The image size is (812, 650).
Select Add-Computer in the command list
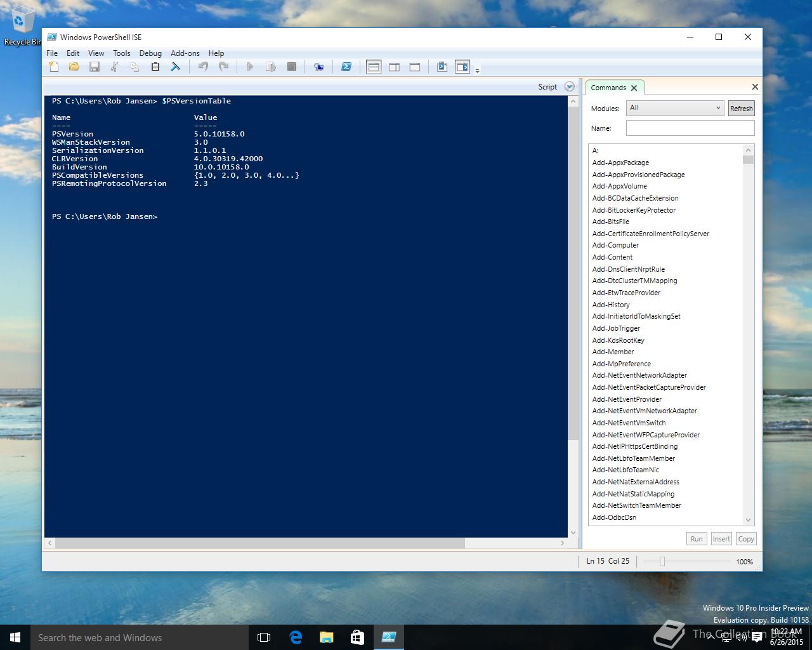pos(615,245)
